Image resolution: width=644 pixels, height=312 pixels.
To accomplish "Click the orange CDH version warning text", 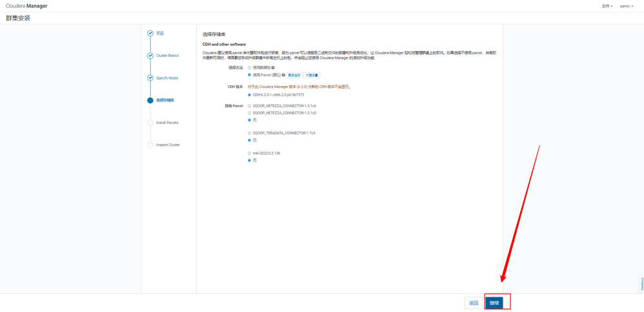I will (299, 87).
